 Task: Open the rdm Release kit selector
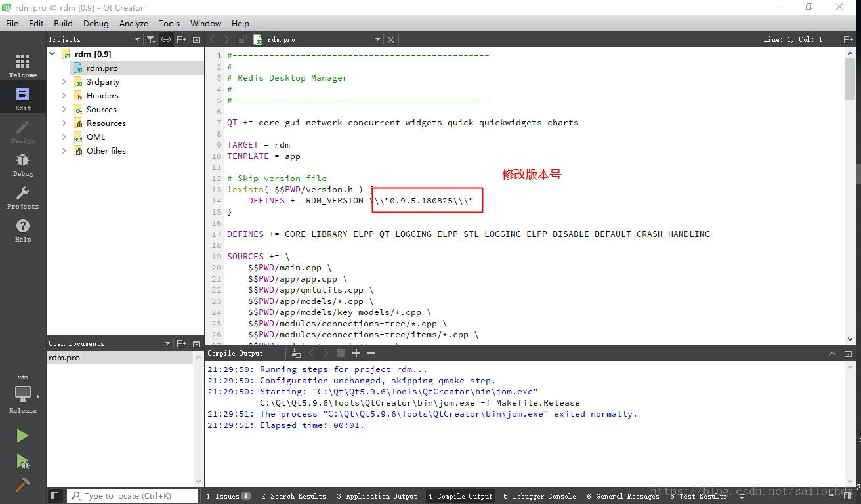[23, 394]
